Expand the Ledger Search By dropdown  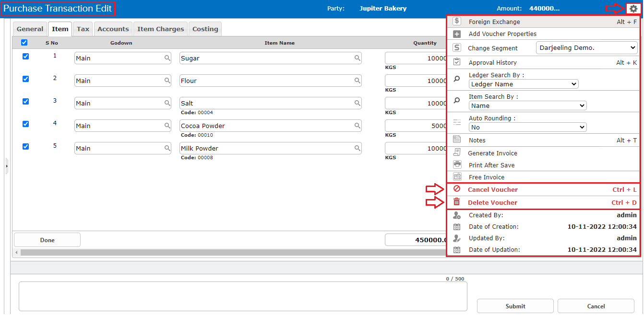click(x=523, y=84)
